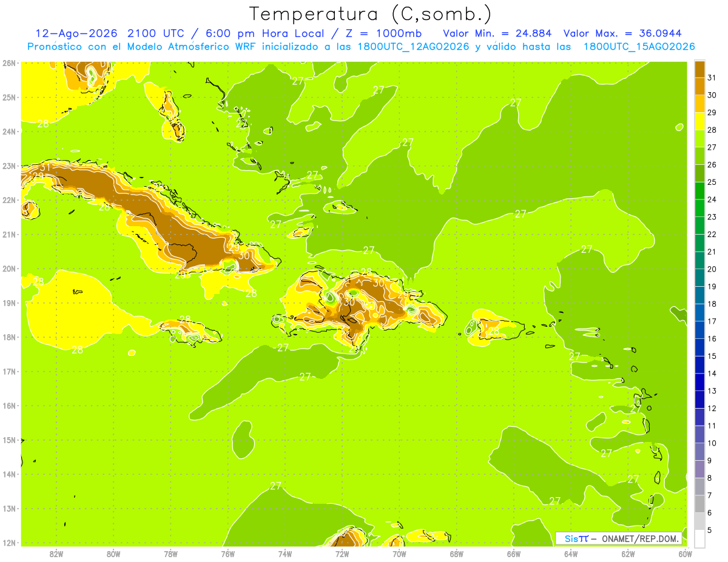Click the 60W longitude axis label
Screen dimensions: 728x562
point(685,554)
